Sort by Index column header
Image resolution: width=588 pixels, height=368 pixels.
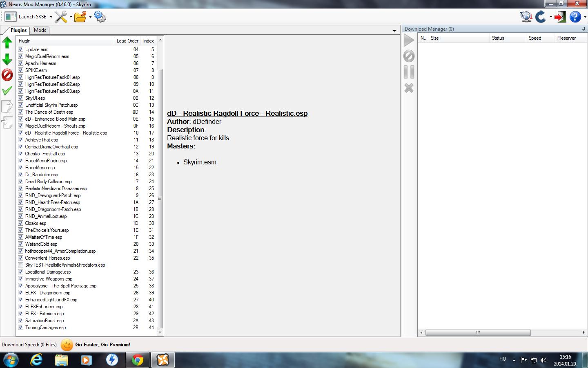149,41
